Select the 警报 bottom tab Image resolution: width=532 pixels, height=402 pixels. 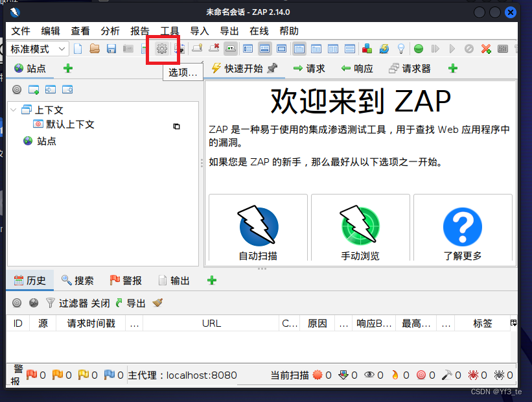[x=126, y=281]
